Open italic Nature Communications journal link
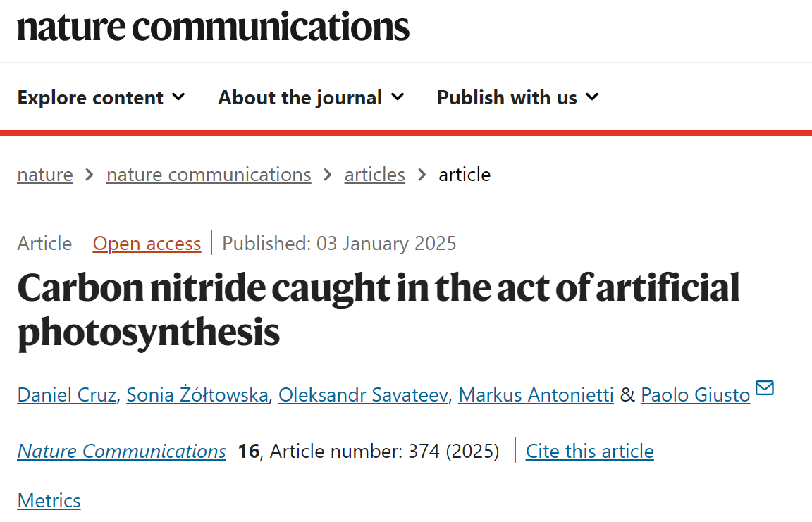The image size is (812, 522). [x=122, y=451]
